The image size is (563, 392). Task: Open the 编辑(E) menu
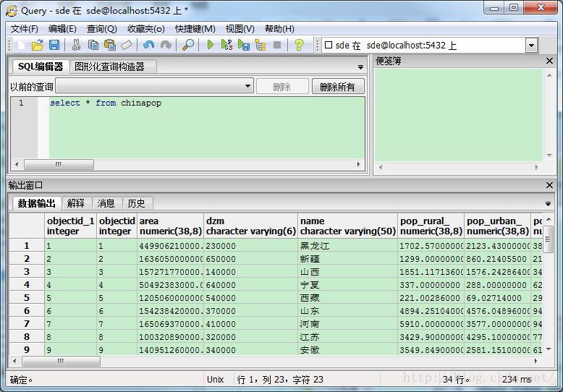coord(62,29)
